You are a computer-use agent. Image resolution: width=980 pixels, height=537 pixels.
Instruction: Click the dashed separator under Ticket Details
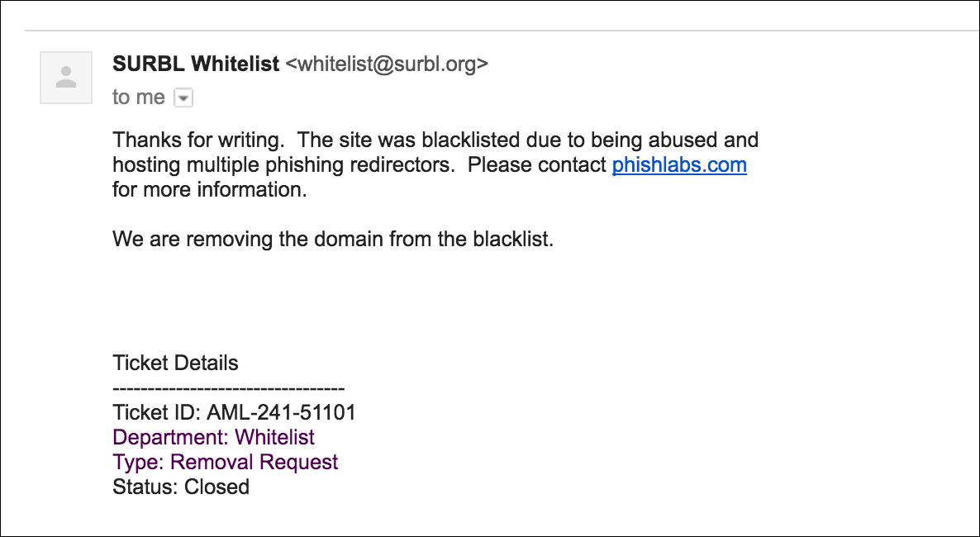pos(228,387)
